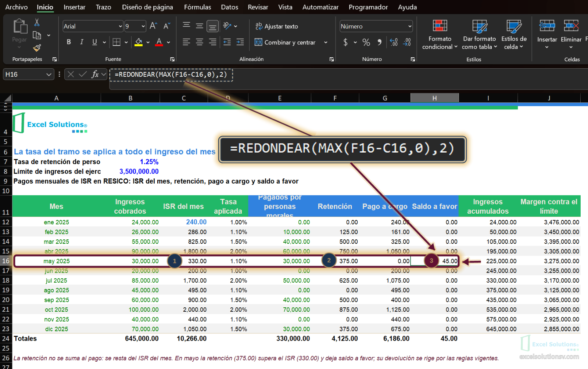Viewport: 588px width, 369px height.
Task: Open Alineación dialog launcher
Action: pyautogui.click(x=331, y=59)
